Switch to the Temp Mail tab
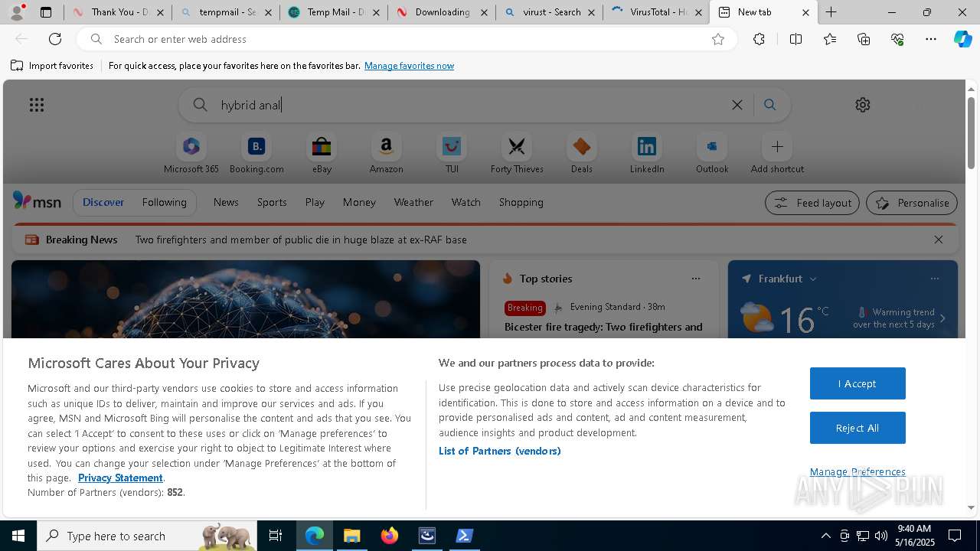Image resolution: width=980 pixels, height=551 pixels. 333,12
